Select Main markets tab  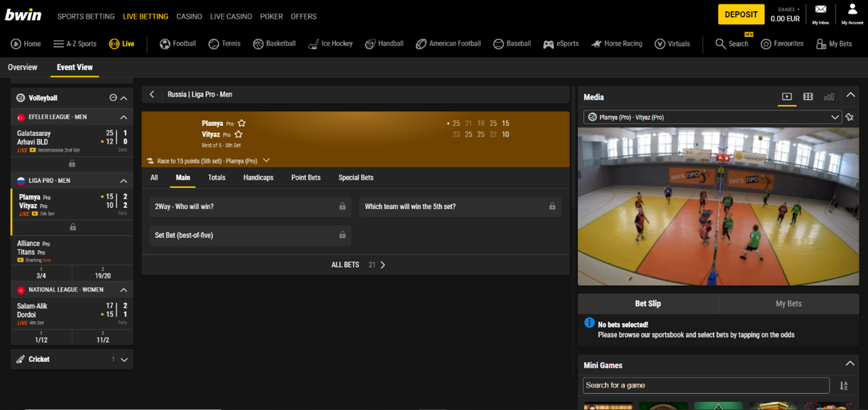coord(183,178)
